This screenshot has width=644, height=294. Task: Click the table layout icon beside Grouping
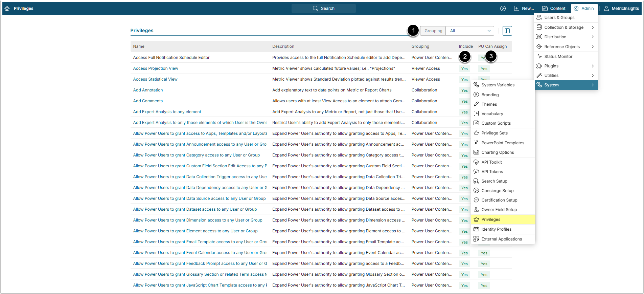point(507,31)
